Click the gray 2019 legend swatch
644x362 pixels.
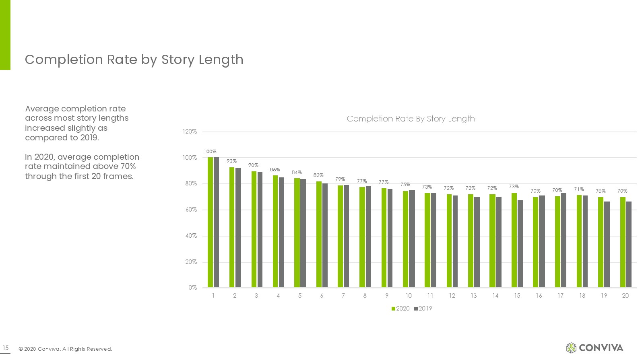pos(416,309)
